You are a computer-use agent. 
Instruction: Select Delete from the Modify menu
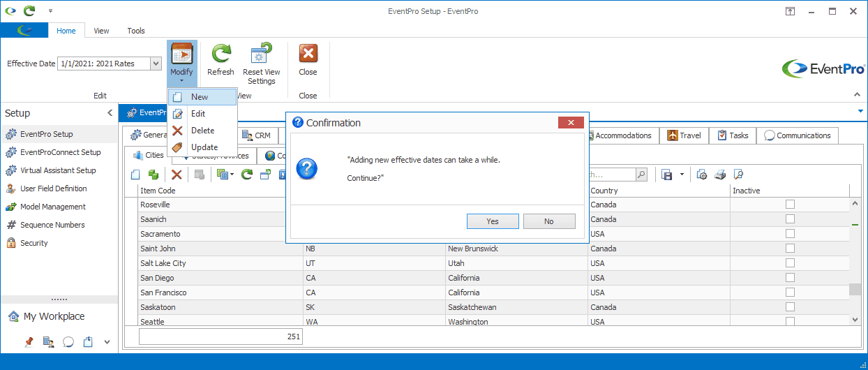pos(202,131)
